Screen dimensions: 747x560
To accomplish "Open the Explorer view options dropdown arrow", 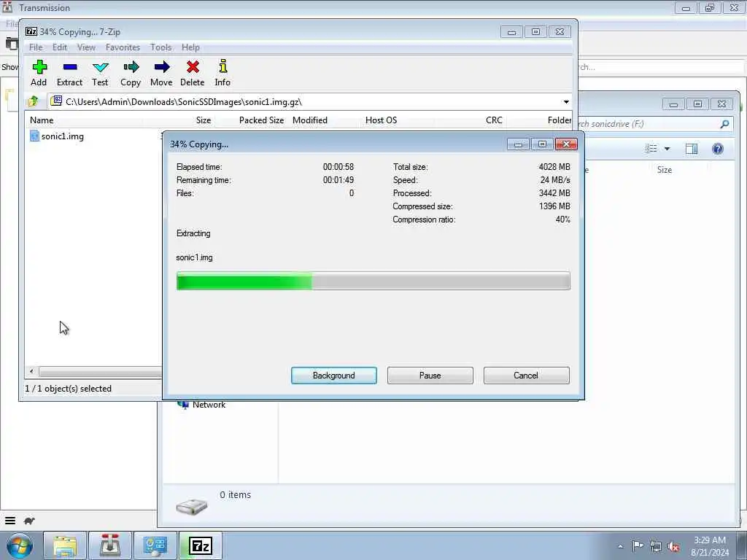I will [x=667, y=149].
